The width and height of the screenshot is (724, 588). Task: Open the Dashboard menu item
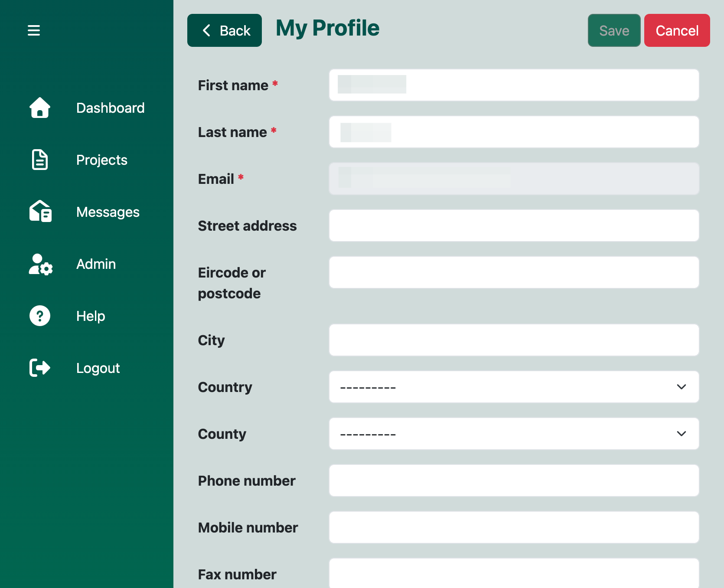pos(111,108)
